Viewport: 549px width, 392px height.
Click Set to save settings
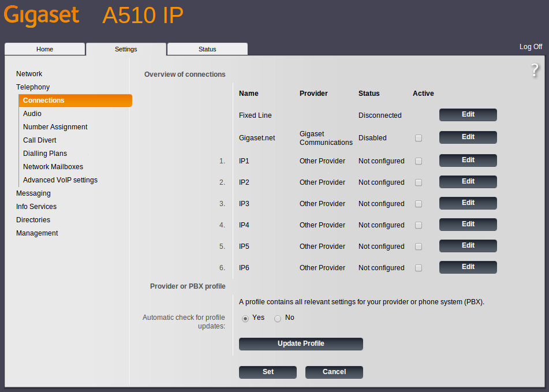pyautogui.click(x=268, y=372)
